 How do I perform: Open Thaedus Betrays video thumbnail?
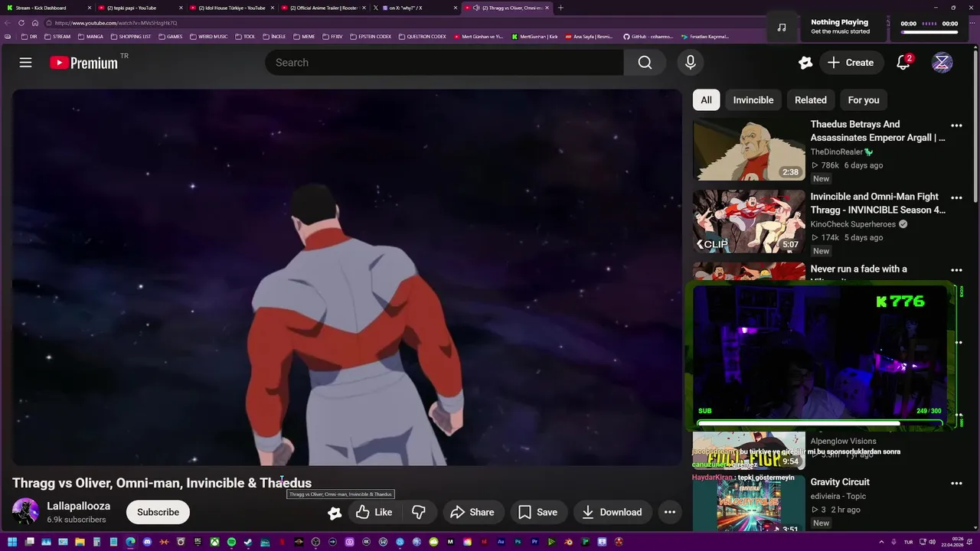pos(749,150)
